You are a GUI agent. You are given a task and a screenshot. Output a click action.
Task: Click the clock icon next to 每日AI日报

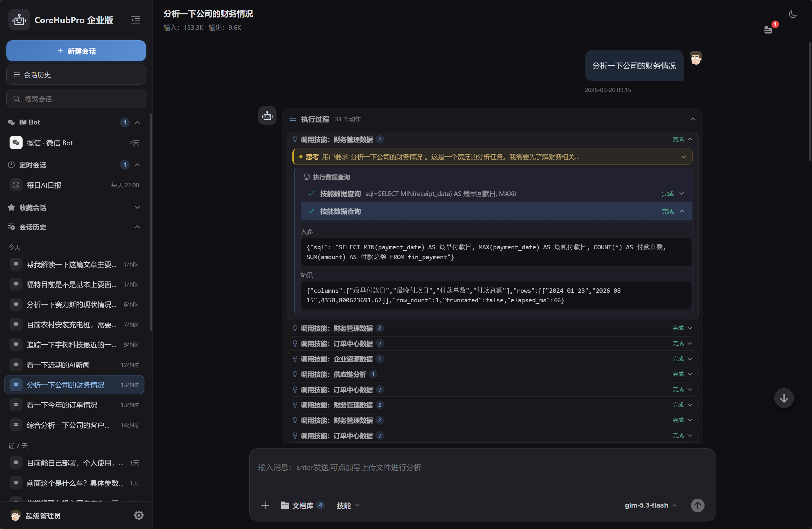[x=16, y=185]
